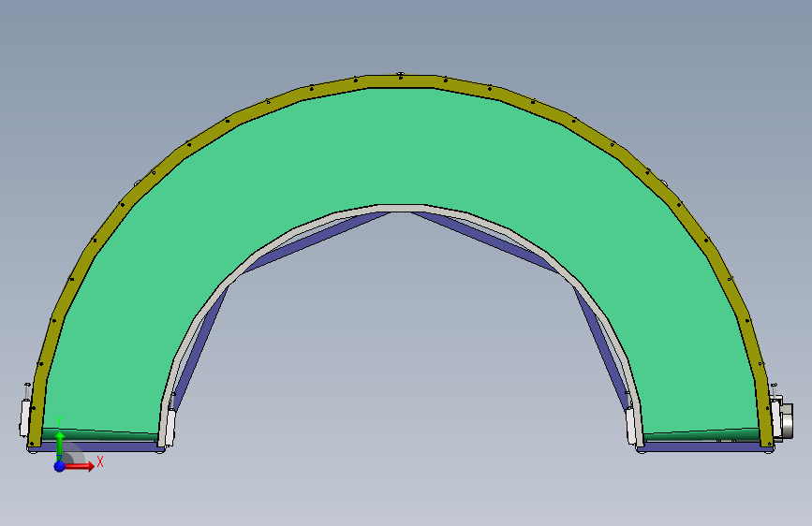Viewport: 812px width, 526px height.
Task: Select the white tensioner bracket at the left outer end
Action: (x=24, y=417)
